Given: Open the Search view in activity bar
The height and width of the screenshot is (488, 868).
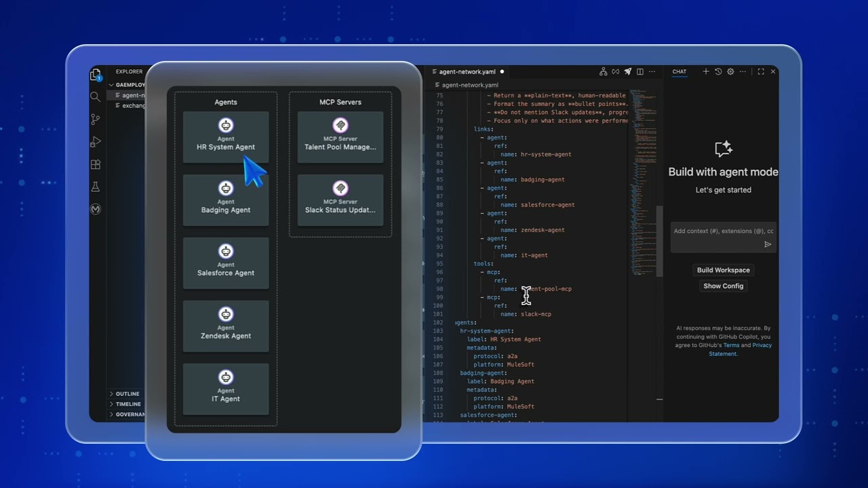Looking at the screenshot, I should pyautogui.click(x=96, y=97).
